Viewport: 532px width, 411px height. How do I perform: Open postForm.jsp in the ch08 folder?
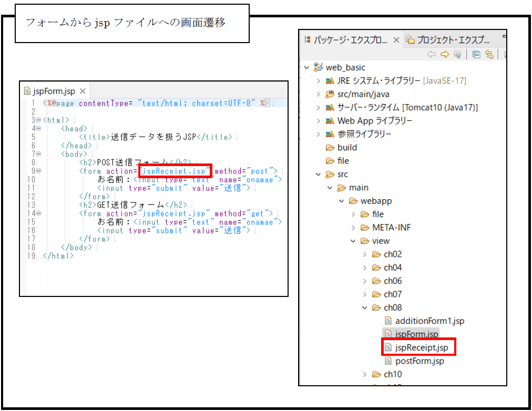419,361
